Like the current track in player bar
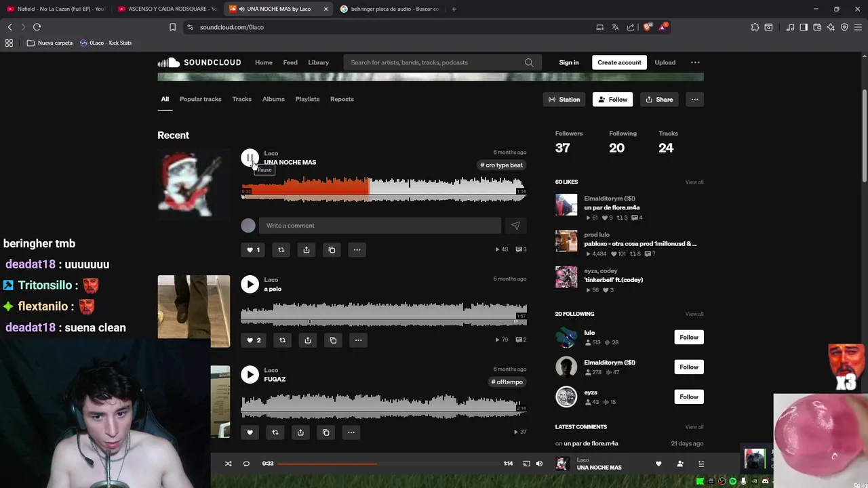Viewport: 868px width, 488px height. 658,464
